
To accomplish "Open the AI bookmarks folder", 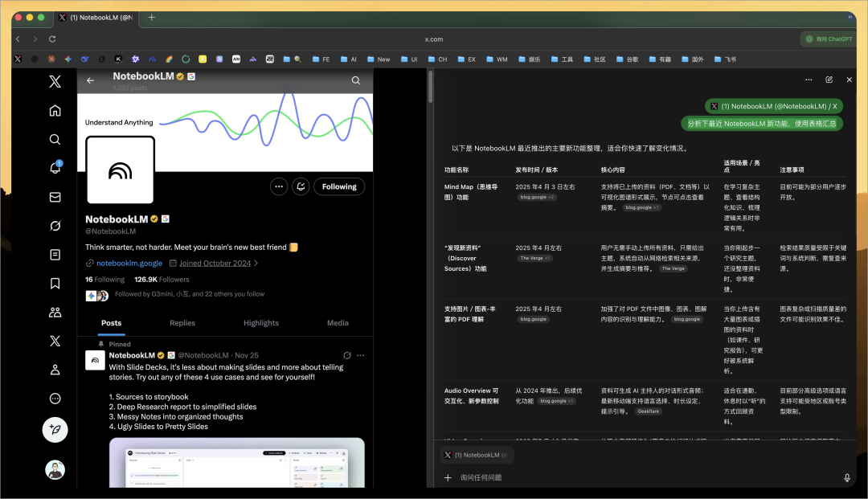I will [x=349, y=59].
